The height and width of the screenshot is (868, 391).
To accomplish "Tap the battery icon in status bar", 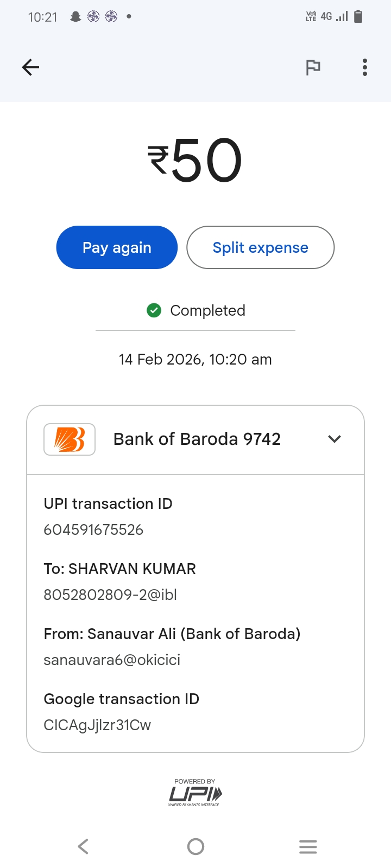I will point(358,17).
